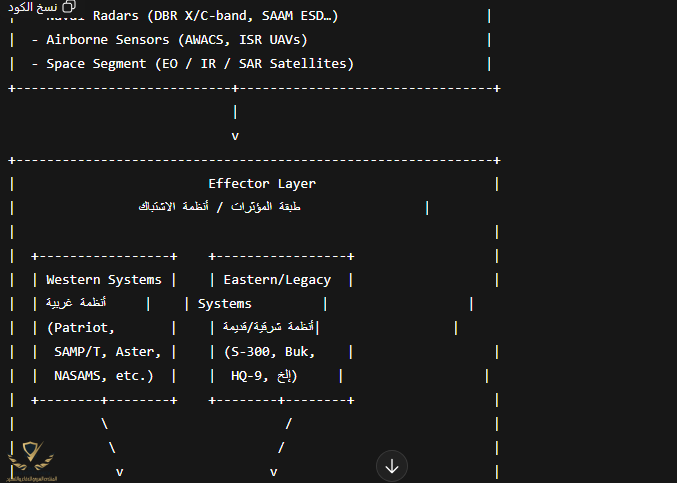Click the 'NASAMS, etc.)' text line
This screenshot has width=677, height=483.
(104, 376)
